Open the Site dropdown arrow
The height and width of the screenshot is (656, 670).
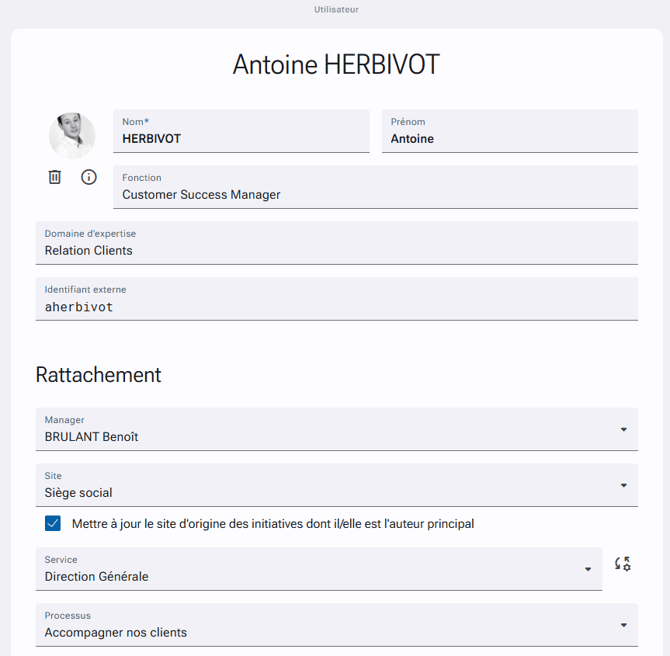coord(624,485)
